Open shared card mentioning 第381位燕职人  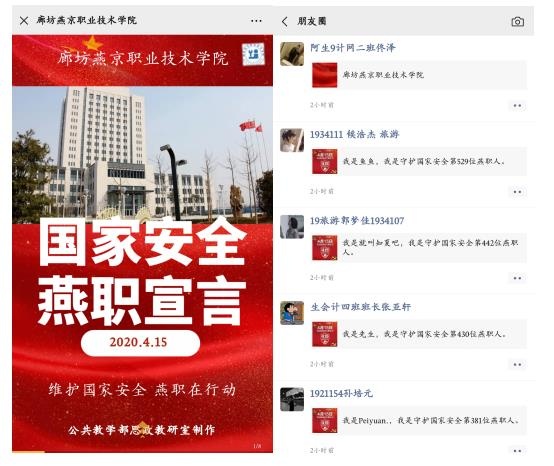[x=419, y=420]
